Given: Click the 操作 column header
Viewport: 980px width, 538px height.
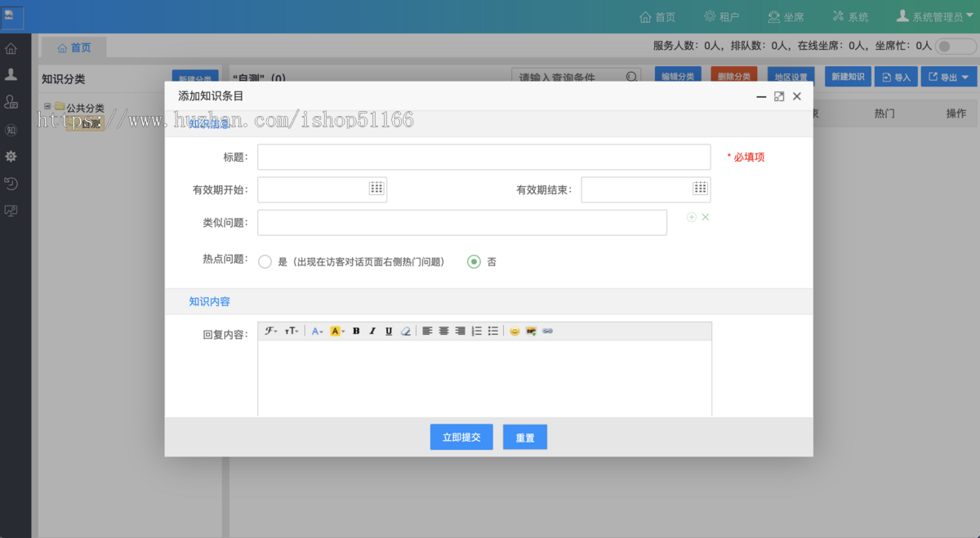Looking at the screenshot, I should click(x=956, y=113).
